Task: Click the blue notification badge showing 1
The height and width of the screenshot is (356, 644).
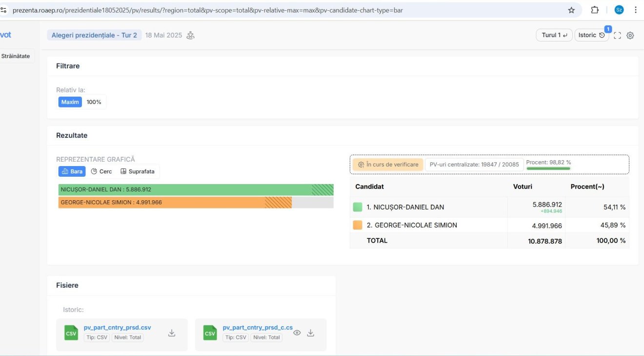Action: [x=608, y=29]
